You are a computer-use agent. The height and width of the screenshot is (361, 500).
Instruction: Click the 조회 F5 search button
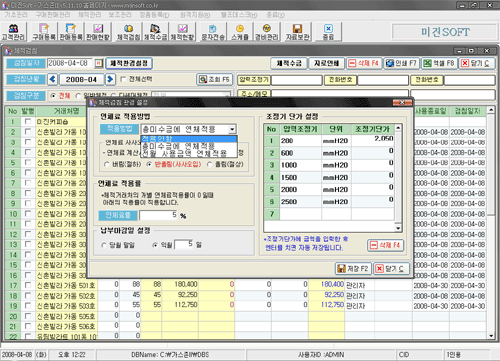pyautogui.click(x=214, y=79)
